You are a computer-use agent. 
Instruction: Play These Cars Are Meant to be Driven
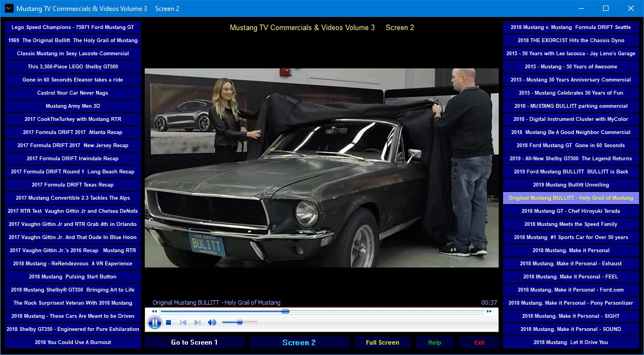(x=73, y=316)
